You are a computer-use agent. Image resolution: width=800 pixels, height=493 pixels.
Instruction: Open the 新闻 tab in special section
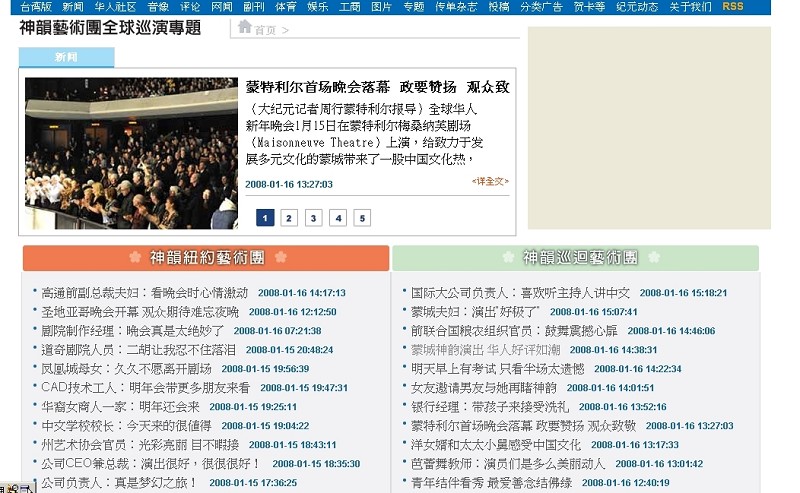(x=66, y=58)
